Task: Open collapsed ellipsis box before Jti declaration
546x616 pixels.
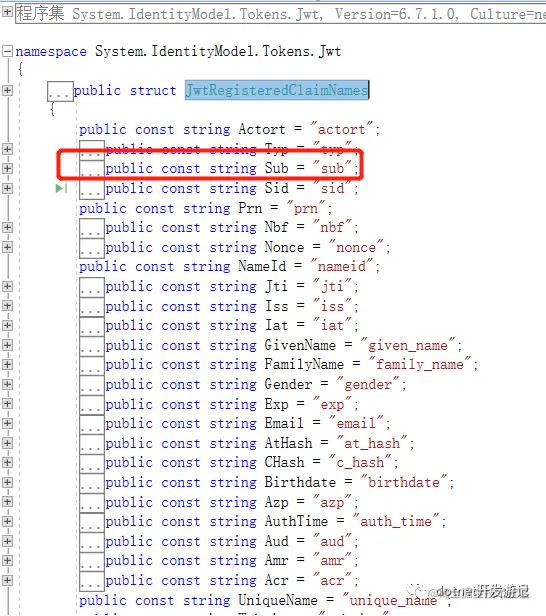Action: point(92,287)
